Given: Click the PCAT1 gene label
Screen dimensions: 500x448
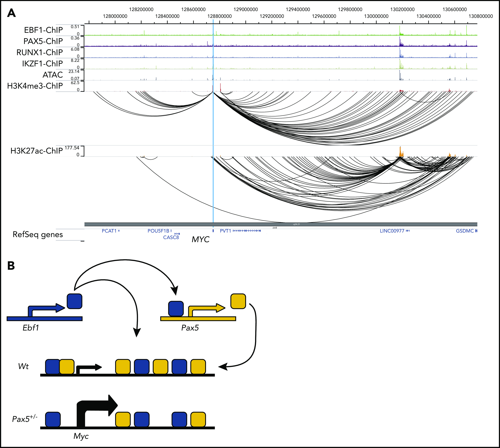Looking at the screenshot, I should [x=109, y=231].
